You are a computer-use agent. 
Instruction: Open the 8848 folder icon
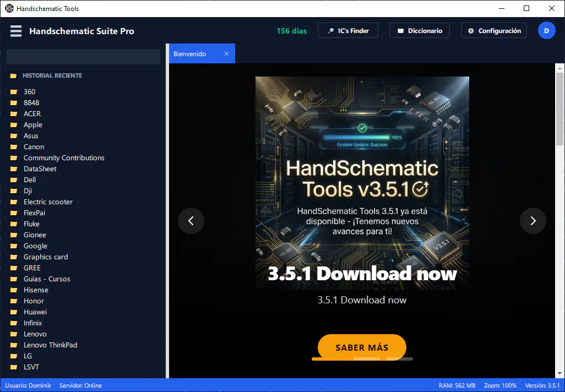pyautogui.click(x=14, y=103)
